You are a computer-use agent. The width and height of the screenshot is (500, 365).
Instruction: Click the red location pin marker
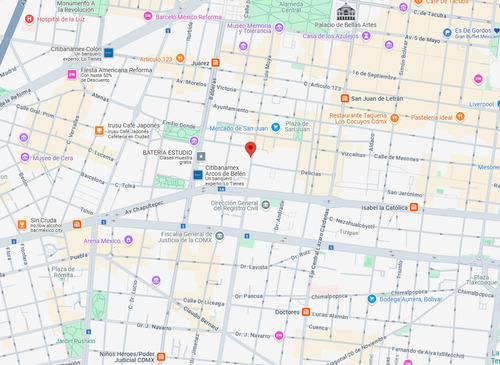point(251,149)
